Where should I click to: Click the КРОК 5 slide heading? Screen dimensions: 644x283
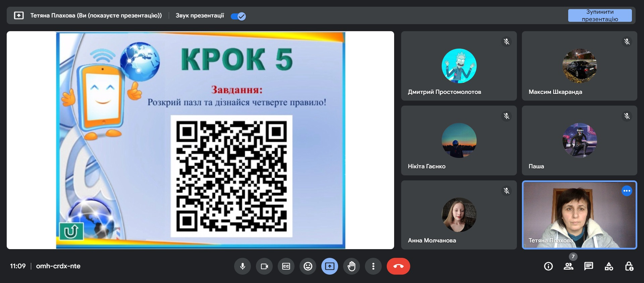tap(237, 59)
